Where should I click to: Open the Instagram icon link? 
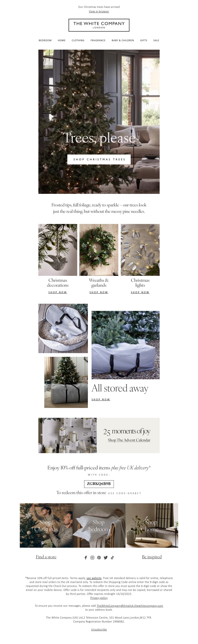pyautogui.click(x=92, y=558)
